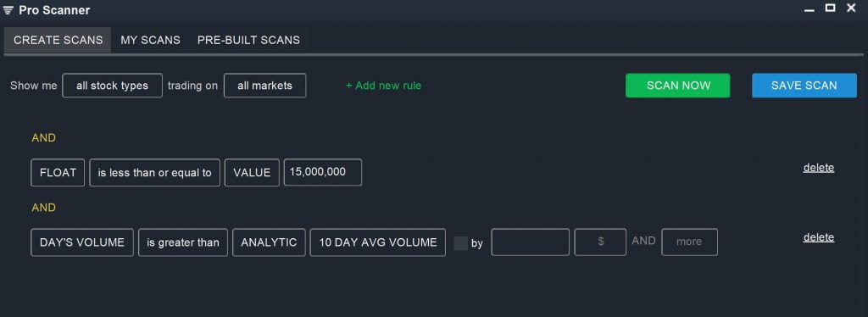
Task: Click the 15,000,000 value input field
Action: coord(323,172)
